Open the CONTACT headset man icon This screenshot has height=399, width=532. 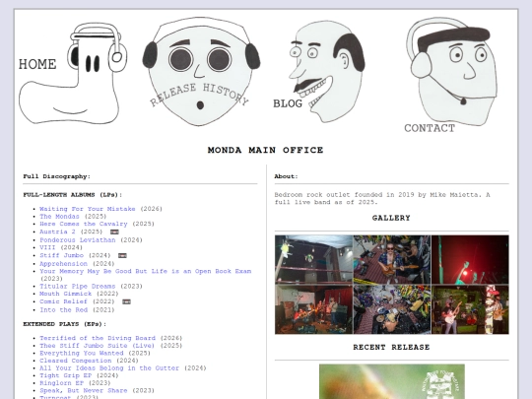[450, 75]
